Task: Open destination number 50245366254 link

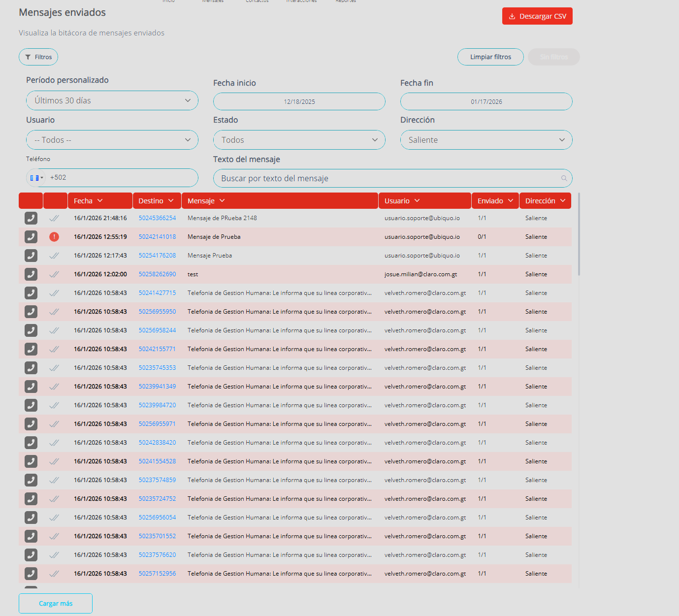Action: point(157,218)
